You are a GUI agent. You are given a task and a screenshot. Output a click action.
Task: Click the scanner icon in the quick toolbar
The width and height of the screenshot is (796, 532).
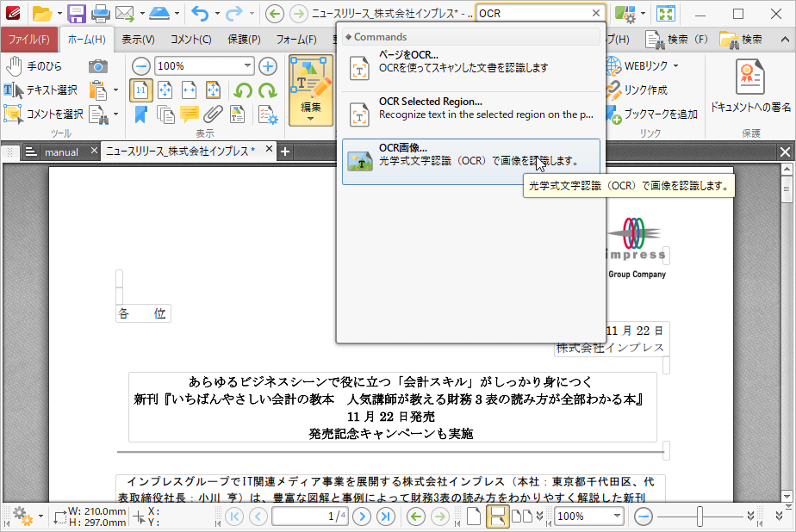[x=159, y=13]
